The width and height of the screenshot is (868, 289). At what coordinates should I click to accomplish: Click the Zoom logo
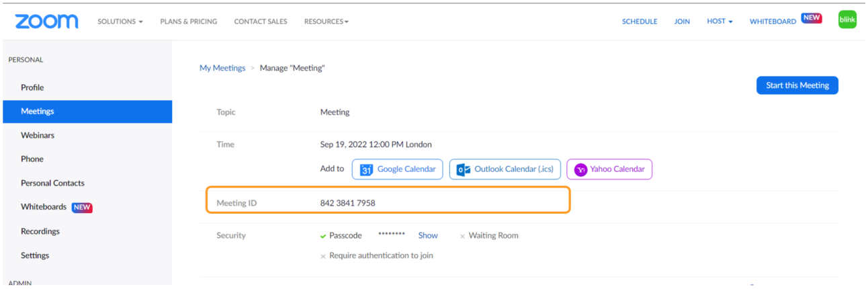coord(46,22)
